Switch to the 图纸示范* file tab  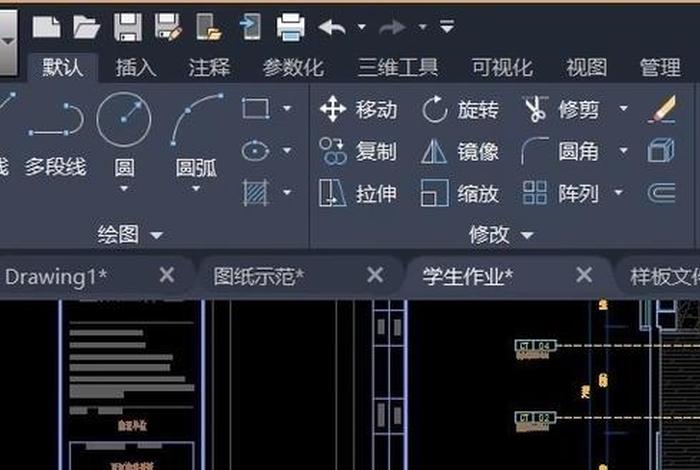pos(259,276)
